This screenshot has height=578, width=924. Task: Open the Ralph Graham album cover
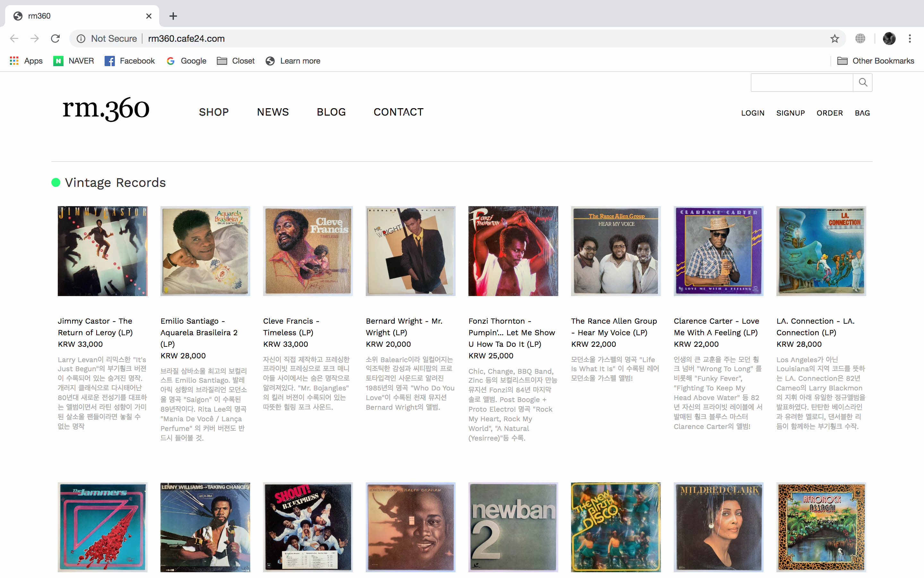coord(410,527)
